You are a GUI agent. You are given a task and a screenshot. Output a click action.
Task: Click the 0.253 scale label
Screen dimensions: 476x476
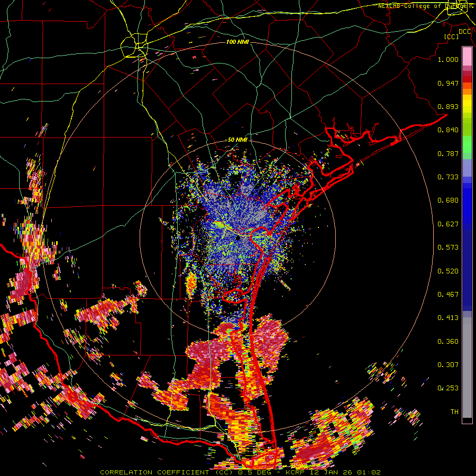448,388
